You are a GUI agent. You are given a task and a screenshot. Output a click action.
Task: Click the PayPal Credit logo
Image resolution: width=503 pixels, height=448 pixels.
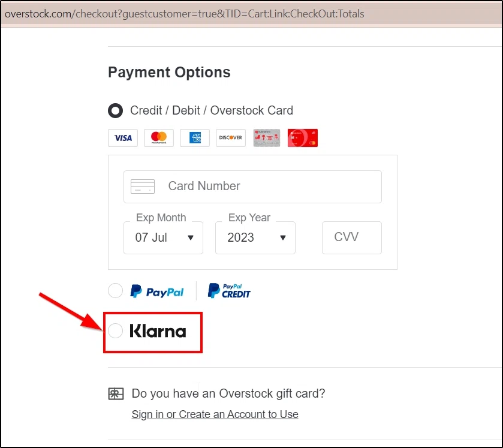[x=228, y=291]
